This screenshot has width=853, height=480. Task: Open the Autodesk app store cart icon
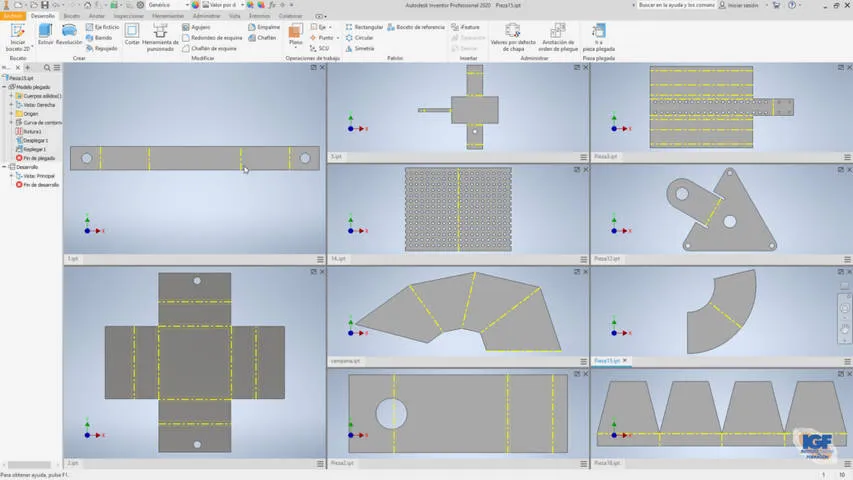pyautogui.click(x=776, y=5)
